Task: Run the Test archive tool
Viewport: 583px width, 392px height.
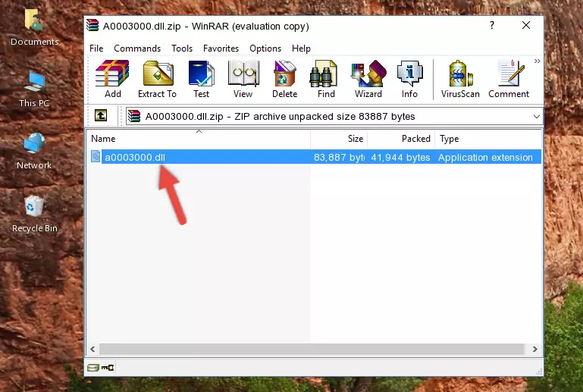Action: (x=201, y=79)
